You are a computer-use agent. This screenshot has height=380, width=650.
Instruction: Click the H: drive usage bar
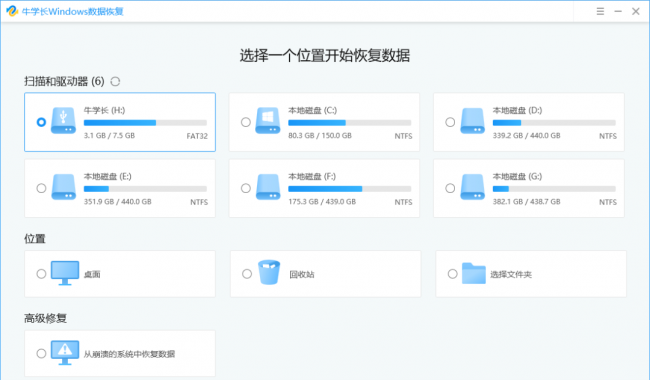click(x=145, y=123)
